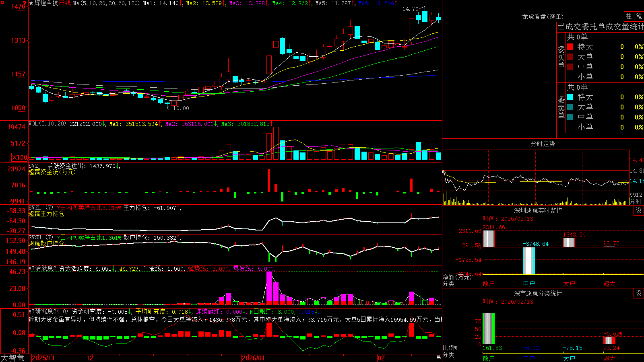Click the red 特大 swatch under 委买单
The width and height of the screenshot is (644, 362).
(570, 47)
